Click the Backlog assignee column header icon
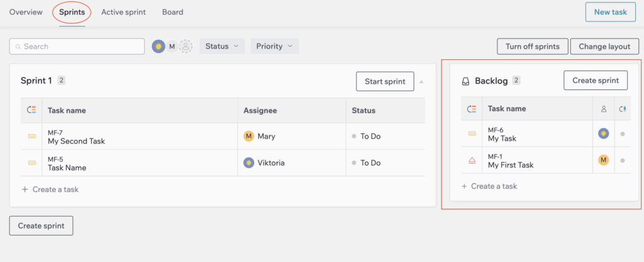Viewport: 644px width, 262px height. (603, 109)
